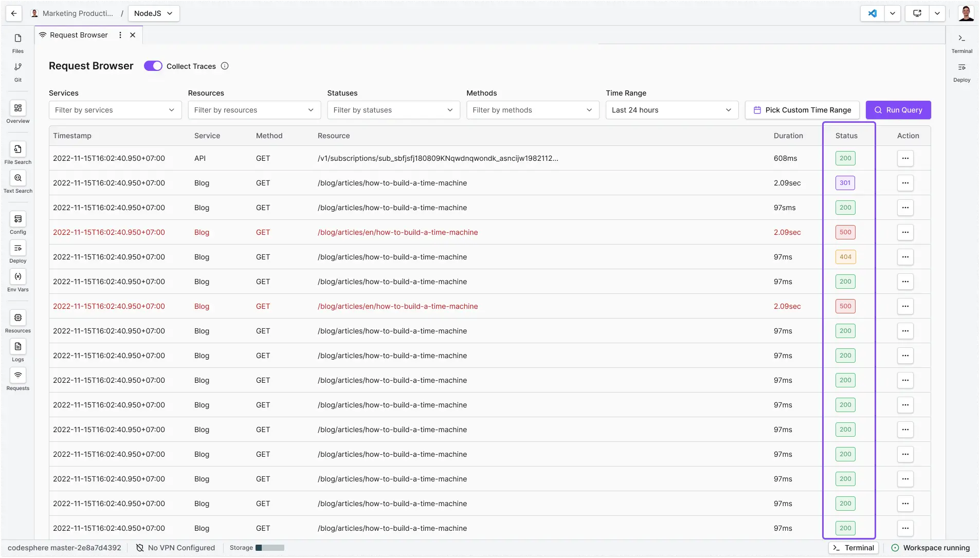Open the Last 24 hours time range dropdown
Image resolution: width=980 pixels, height=558 pixels.
point(672,110)
